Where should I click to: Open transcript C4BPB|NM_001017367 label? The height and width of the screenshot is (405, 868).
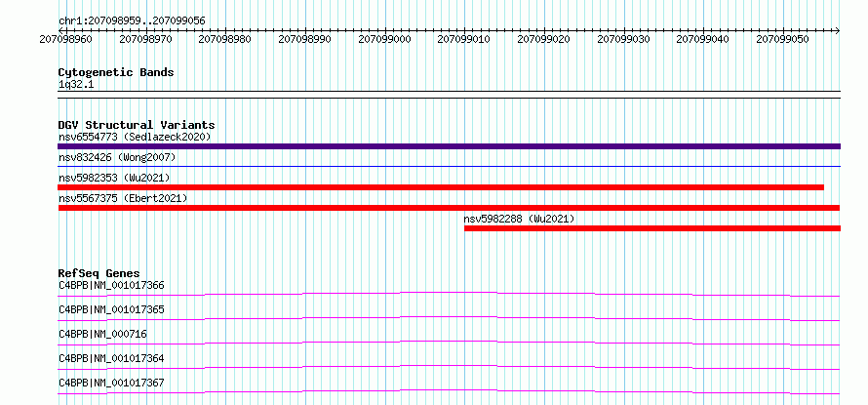tap(111, 383)
